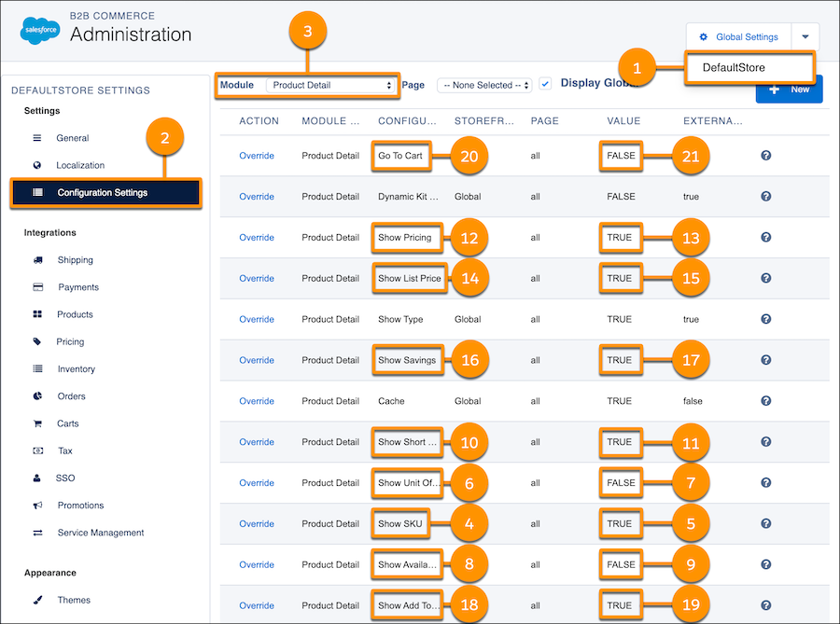Image resolution: width=840 pixels, height=624 pixels.
Task: Open the Shipping integration item
Action: (x=75, y=260)
